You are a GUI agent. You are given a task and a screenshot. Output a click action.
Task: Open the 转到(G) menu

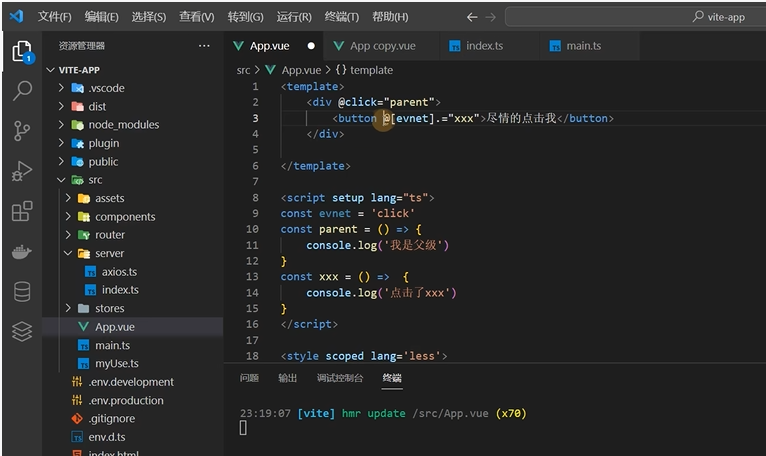[245, 17]
